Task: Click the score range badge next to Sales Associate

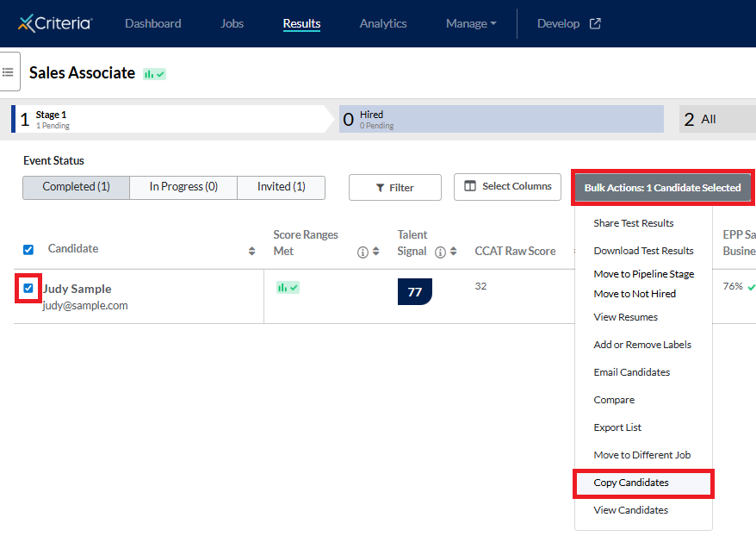Action: pos(154,74)
